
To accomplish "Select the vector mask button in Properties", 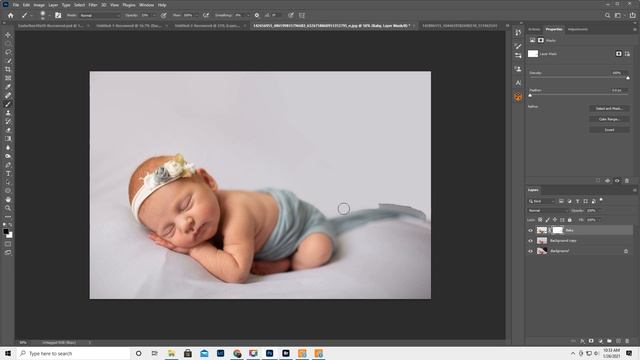I will [627, 53].
